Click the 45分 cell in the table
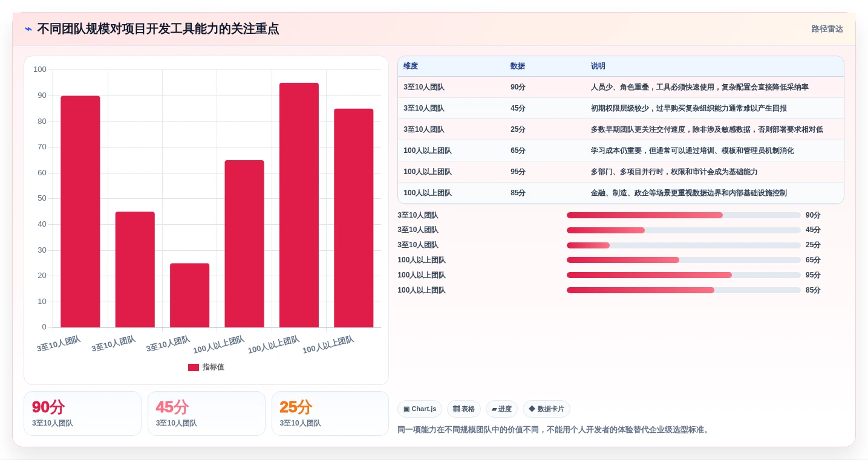Screen dimensions: 868x460 [518, 108]
